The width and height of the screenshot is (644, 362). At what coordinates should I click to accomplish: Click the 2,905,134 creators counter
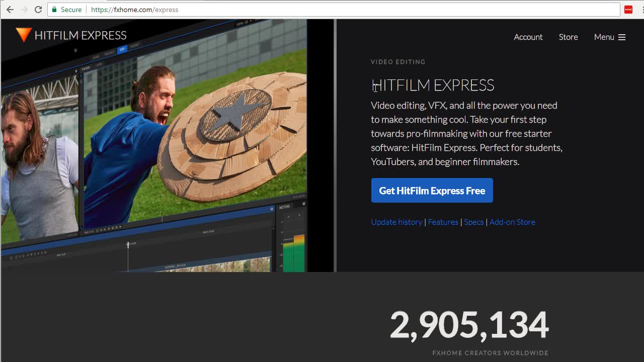[x=469, y=325]
